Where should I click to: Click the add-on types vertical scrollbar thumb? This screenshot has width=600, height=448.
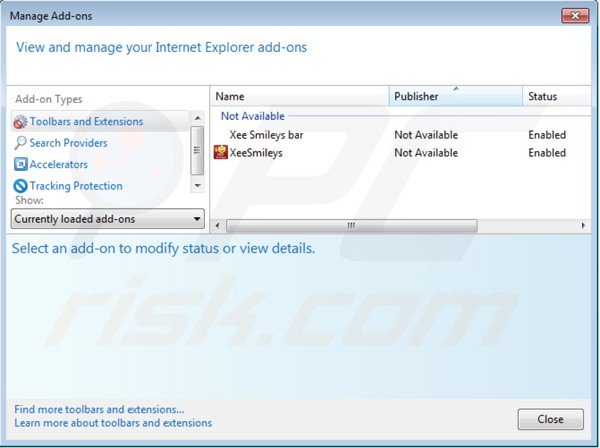(197, 151)
